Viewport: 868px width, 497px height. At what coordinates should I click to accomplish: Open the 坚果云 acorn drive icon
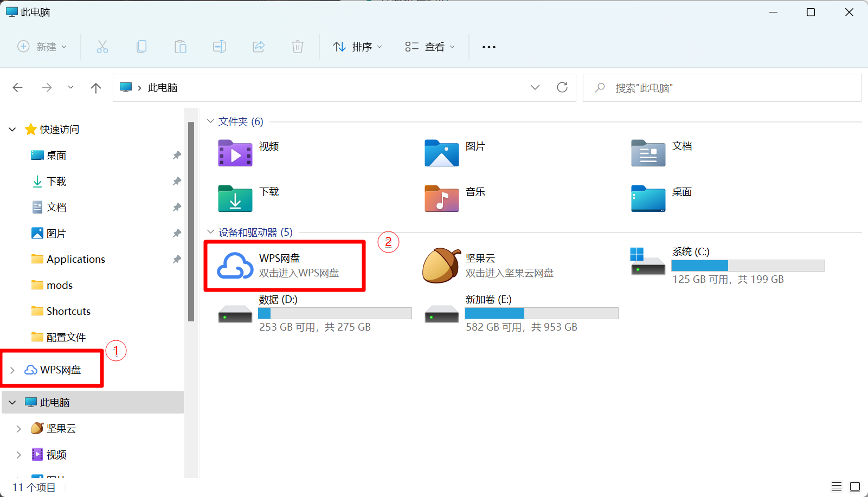[441, 266]
